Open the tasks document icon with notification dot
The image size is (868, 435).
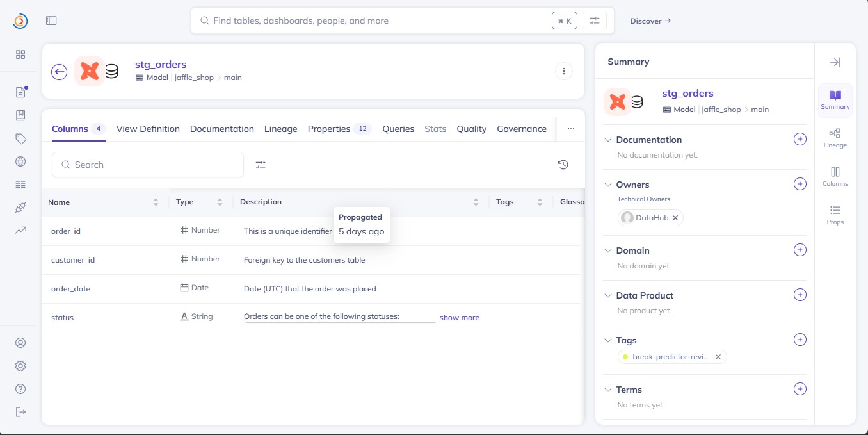pyautogui.click(x=20, y=92)
